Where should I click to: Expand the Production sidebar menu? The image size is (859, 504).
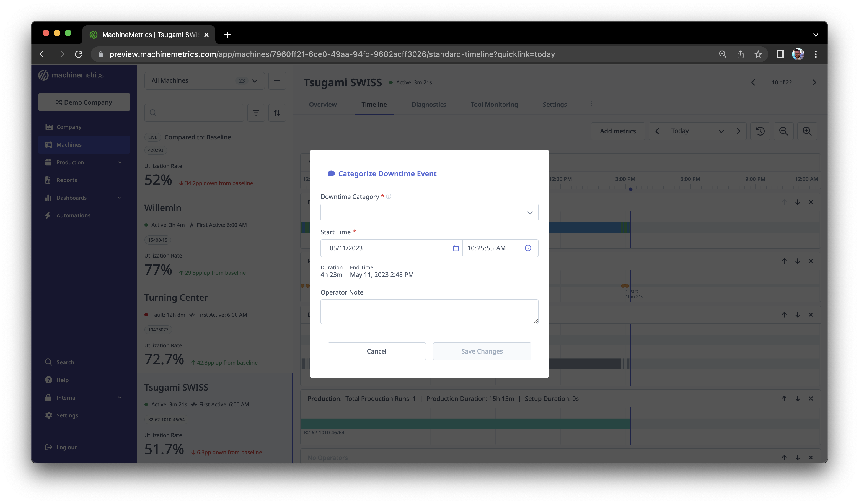84,162
